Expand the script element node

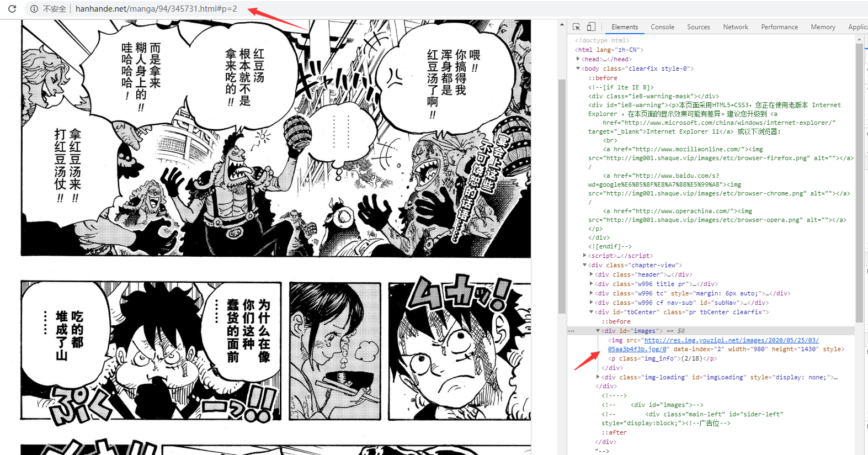[x=585, y=256]
